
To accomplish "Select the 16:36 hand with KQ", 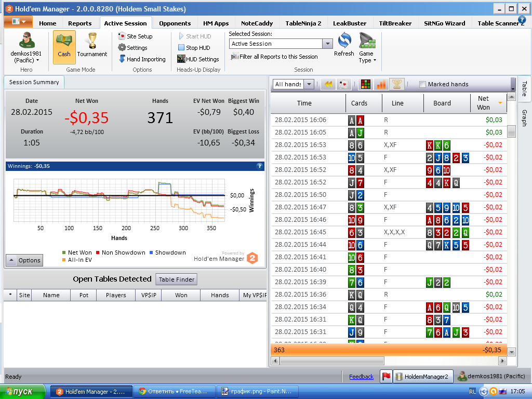I will coord(389,295).
